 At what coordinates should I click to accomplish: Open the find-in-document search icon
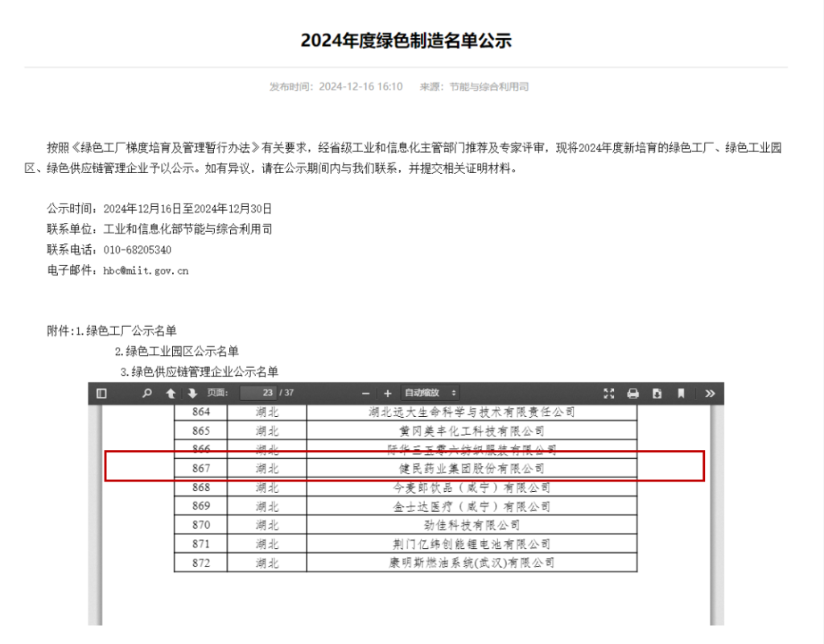(x=147, y=393)
